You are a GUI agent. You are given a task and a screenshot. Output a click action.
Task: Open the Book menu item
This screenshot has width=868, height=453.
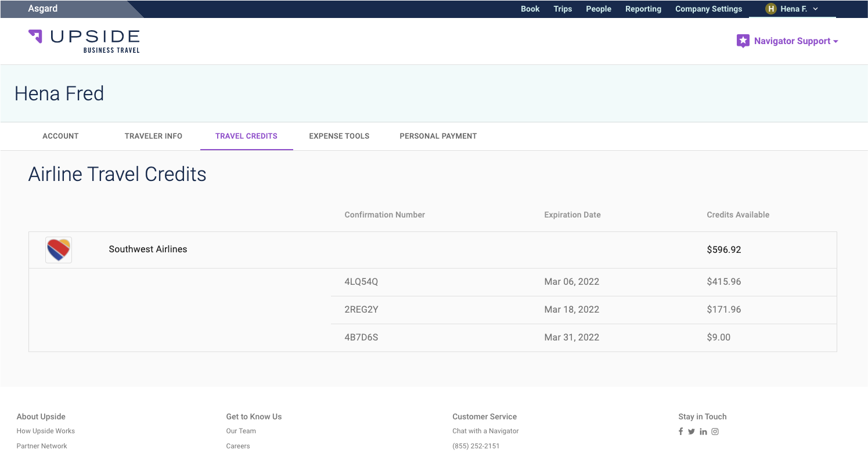(x=530, y=9)
